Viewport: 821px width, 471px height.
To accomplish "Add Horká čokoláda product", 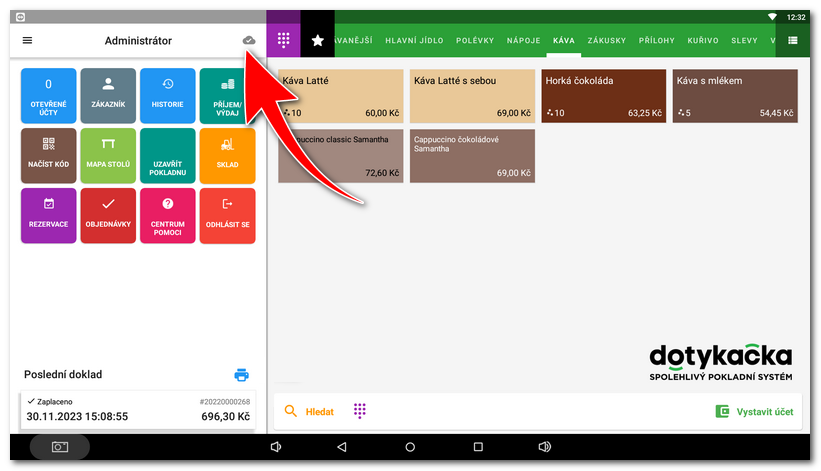I will (603, 96).
